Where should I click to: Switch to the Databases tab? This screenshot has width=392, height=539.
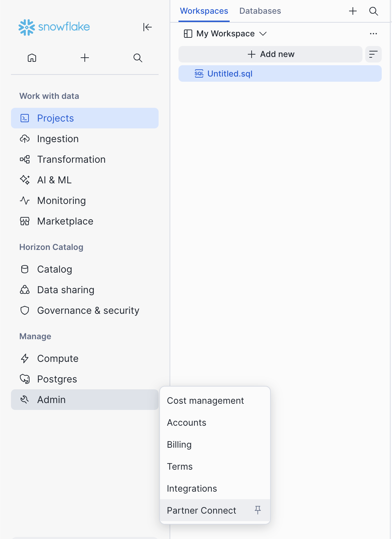(x=260, y=11)
